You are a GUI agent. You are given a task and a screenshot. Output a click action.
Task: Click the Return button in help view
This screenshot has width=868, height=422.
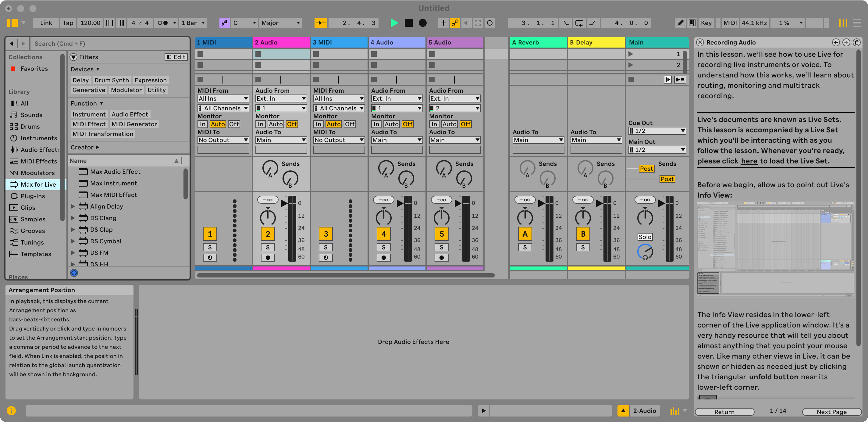pos(724,412)
